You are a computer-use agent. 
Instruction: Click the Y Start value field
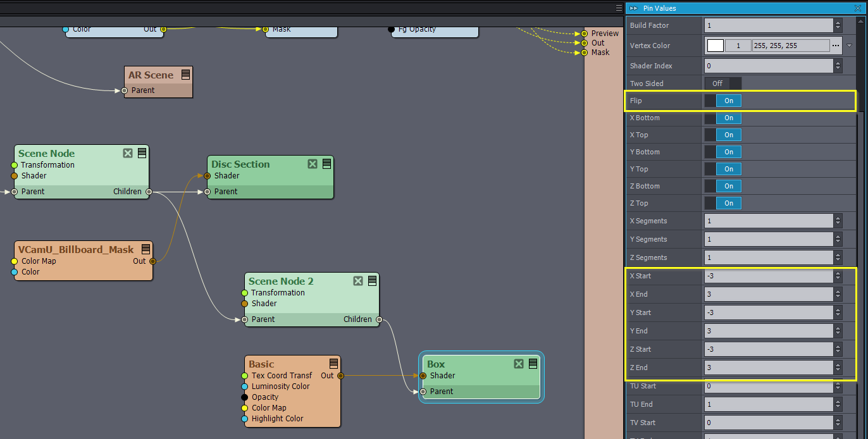click(x=769, y=312)
